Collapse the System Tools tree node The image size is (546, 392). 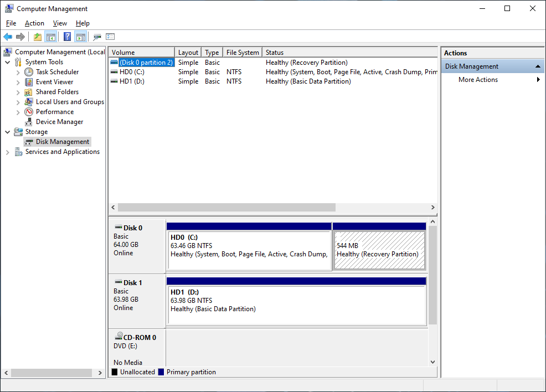(8, 63)
